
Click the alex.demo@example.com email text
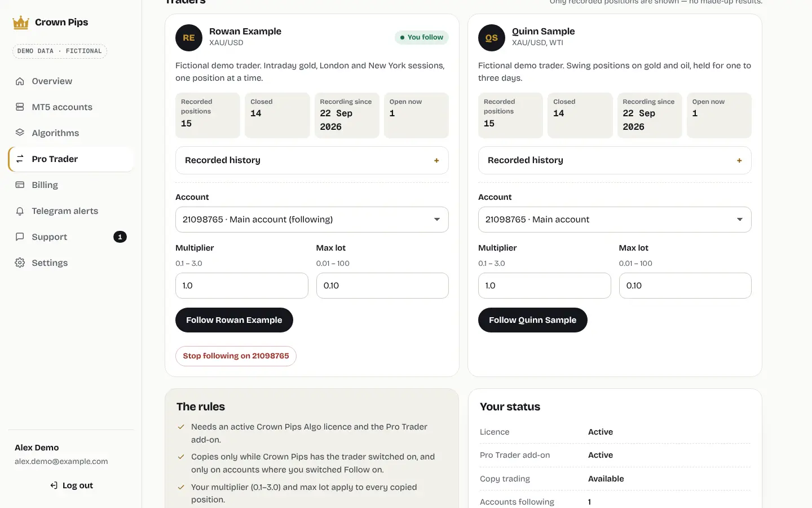tap(61, 462)
